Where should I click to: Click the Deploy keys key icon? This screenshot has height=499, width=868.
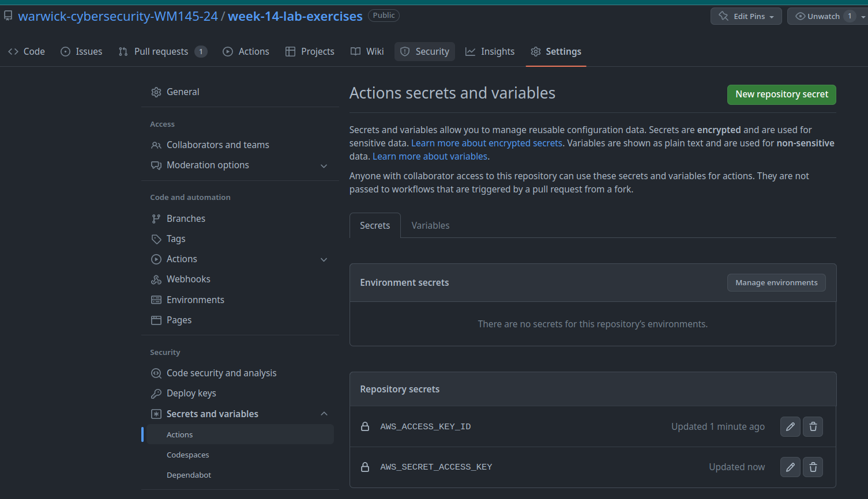(x=156, y=394)
